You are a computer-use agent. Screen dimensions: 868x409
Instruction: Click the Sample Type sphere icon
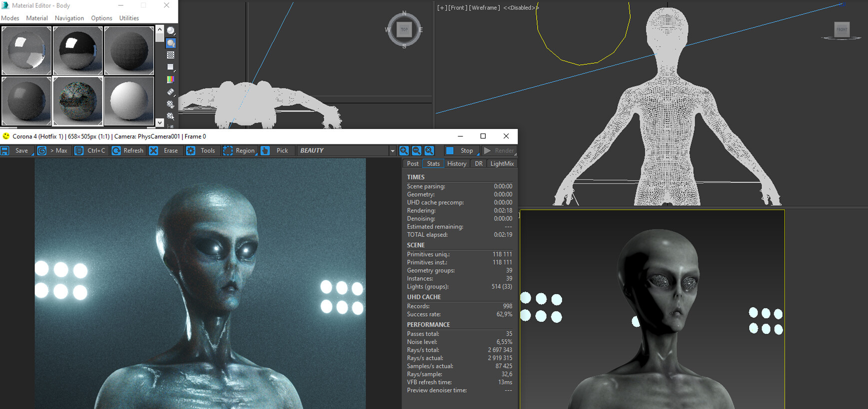click(x=171, y=30)
